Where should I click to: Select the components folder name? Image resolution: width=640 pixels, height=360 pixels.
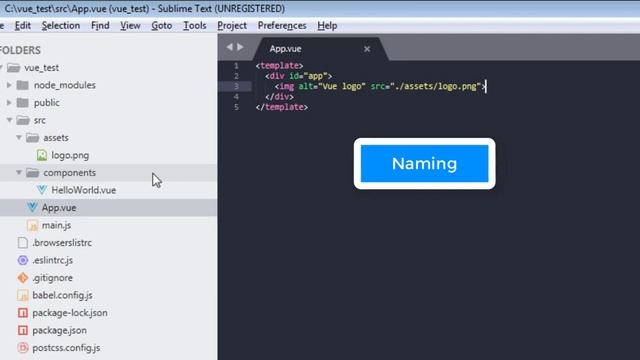pyautogui.click(x=69, y=173)
